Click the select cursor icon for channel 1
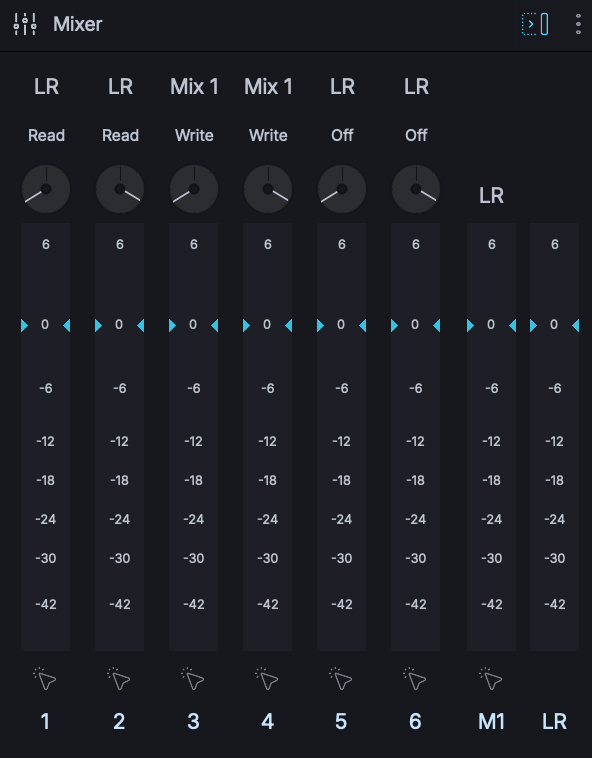The image size is (592, 758). click(x=45, y=679)
